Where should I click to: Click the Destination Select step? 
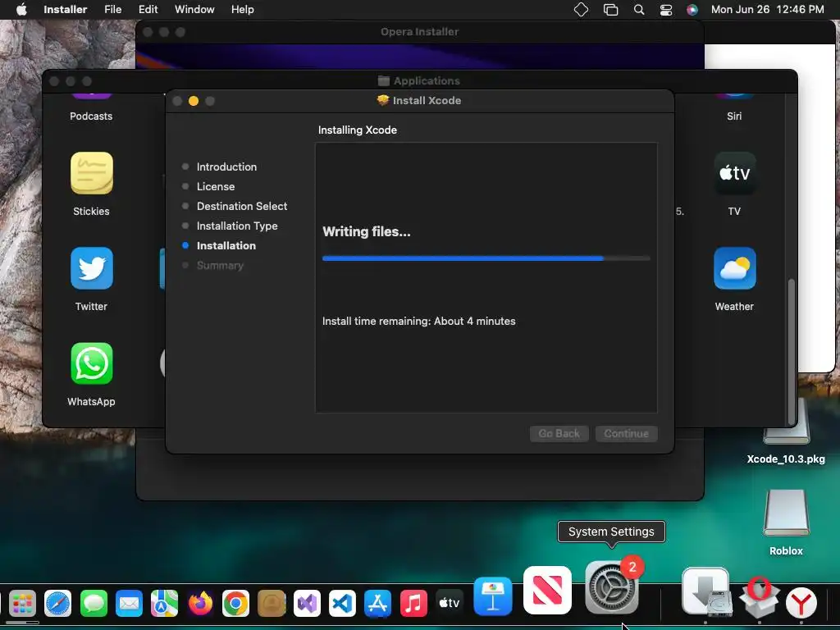pyautogui.click(x=242, y=206)
